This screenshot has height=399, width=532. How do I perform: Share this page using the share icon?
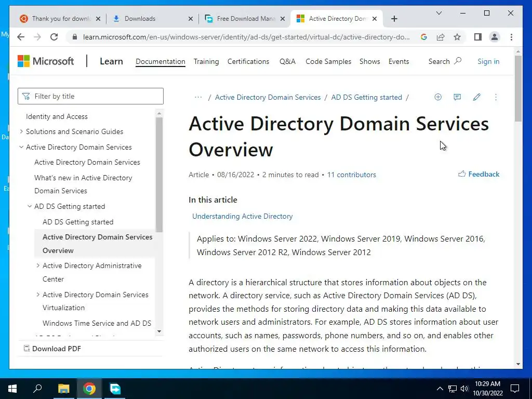(441, 37)
